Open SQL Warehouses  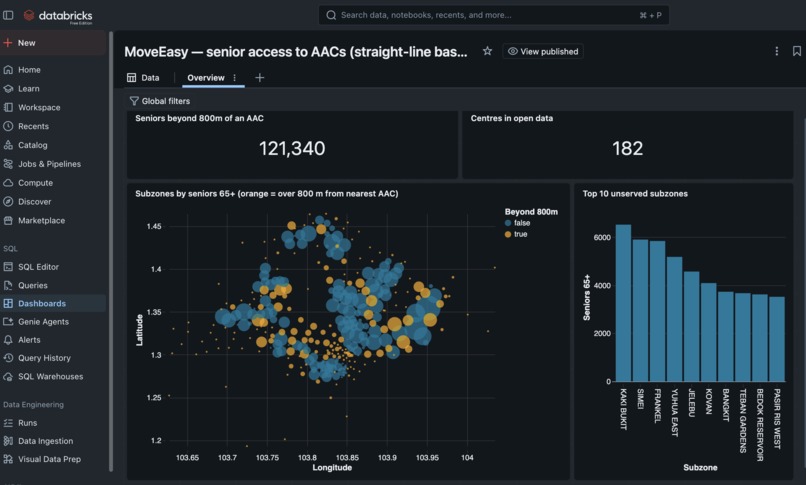click(x=53, y=377)
